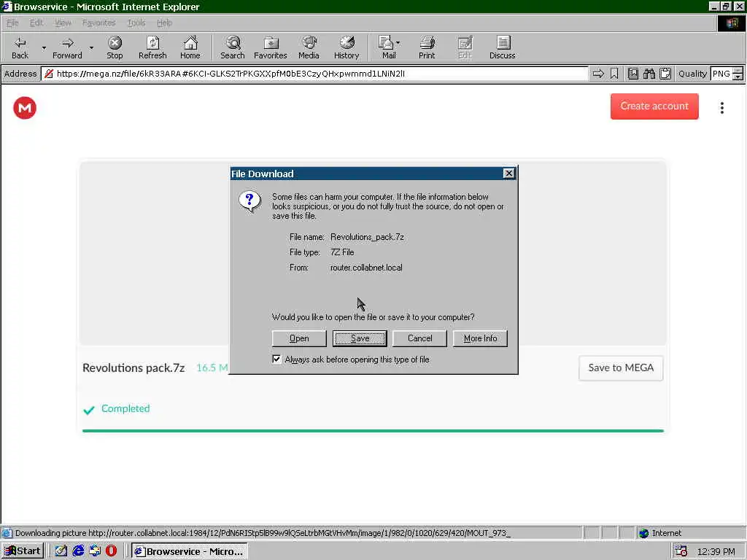Click the third quick launch icon
747x560 pixels.
coord(95,551)
